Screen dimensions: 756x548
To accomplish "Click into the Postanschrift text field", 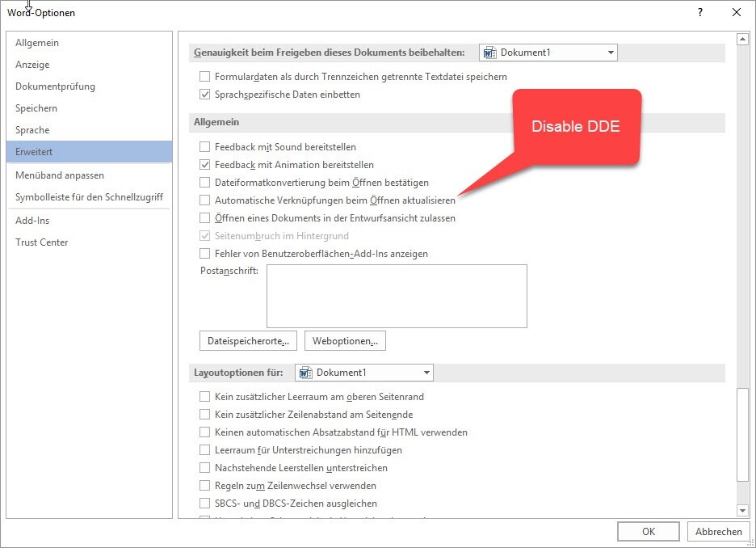I will (x=397, y=295).
